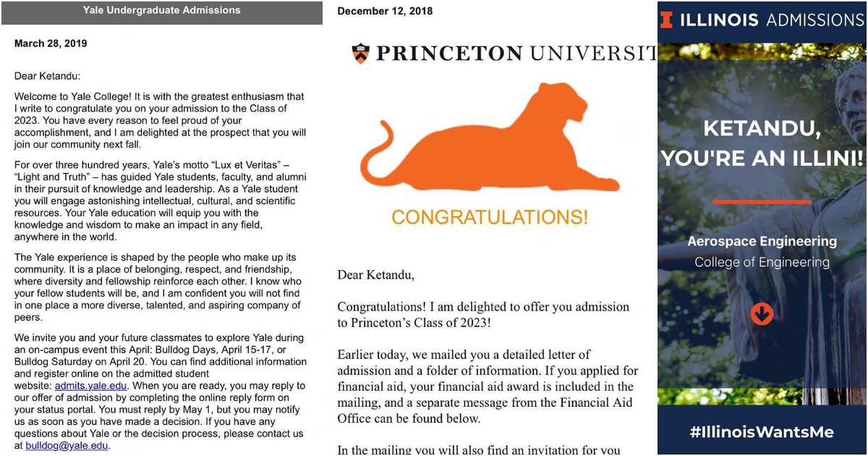Click the Dear Ketandu, Princeton salutation
Viewport: 868px width, 456px height.
point(375,275)
